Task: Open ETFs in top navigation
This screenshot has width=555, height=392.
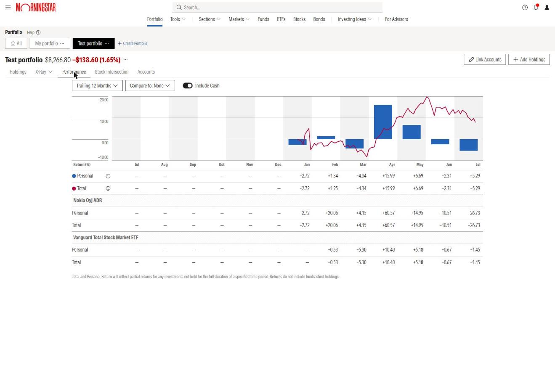Action: click(281, 19)
